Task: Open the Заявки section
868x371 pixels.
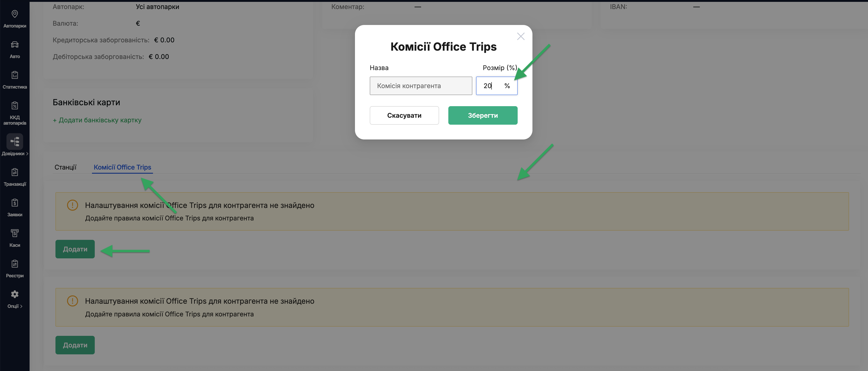Action: click(x=15, y=208)
